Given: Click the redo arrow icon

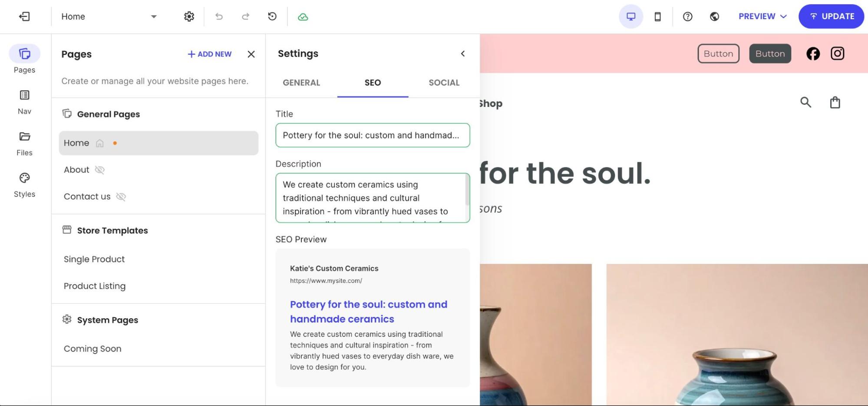Looking at the screenshot, I should click(x=245, y=17).
